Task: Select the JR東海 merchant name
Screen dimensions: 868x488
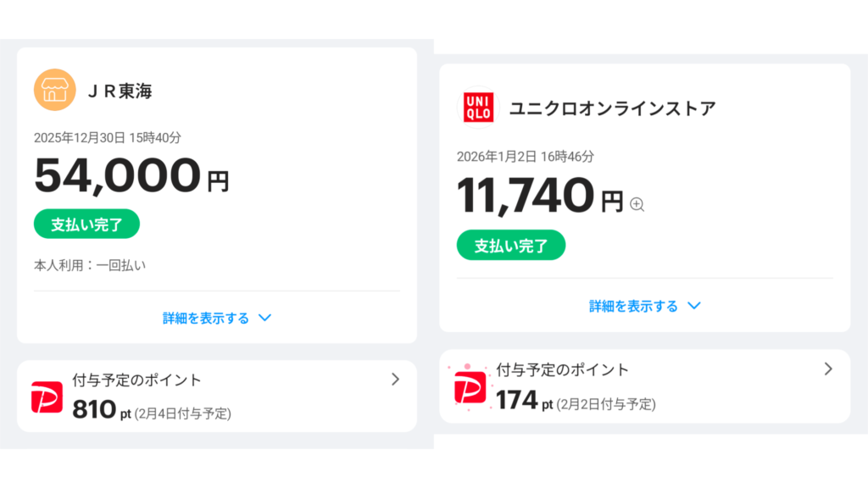Action: 120,91
